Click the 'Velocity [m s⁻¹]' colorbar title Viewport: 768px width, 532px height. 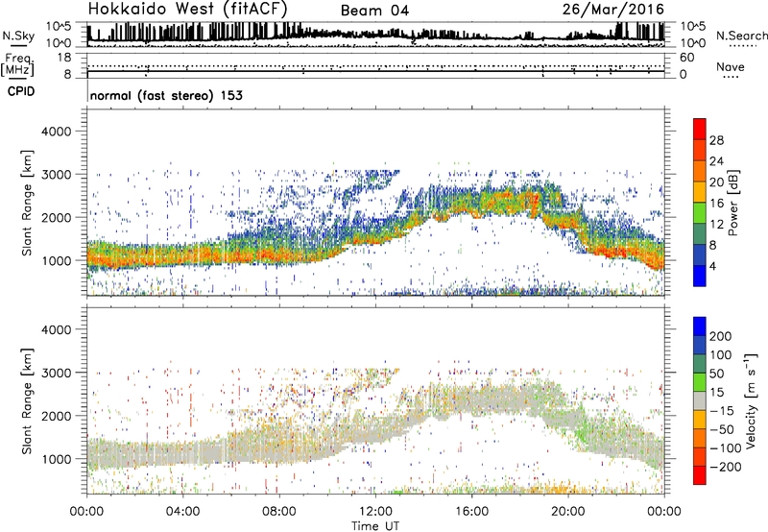click(x=751, y=400)
